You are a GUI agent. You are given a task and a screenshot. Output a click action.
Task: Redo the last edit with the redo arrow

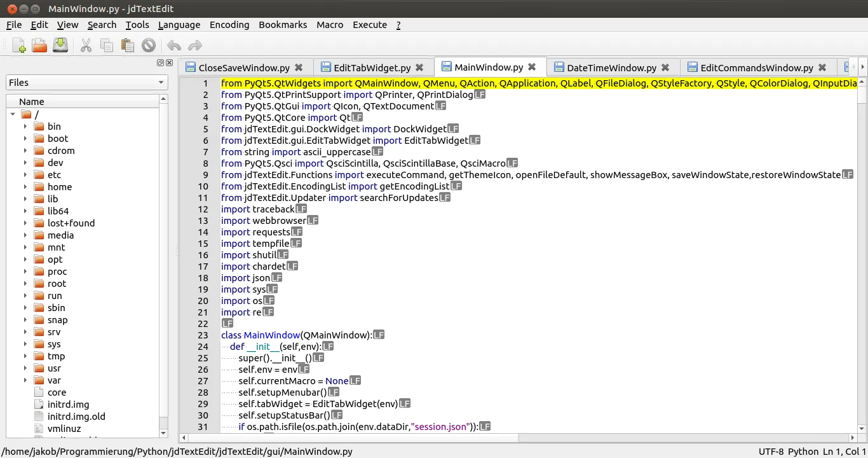pos(194,45)
